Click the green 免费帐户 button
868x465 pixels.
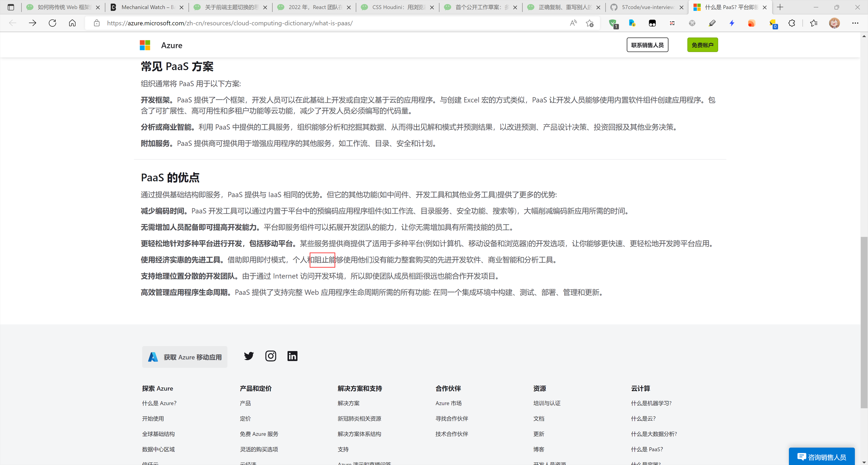pyautogui.click(x=702, y=45)
